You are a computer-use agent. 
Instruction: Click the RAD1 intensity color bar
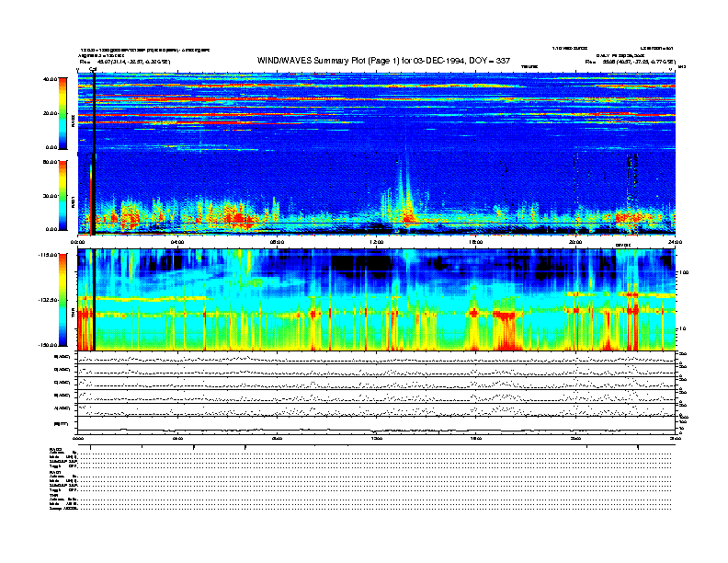(63, 196)
